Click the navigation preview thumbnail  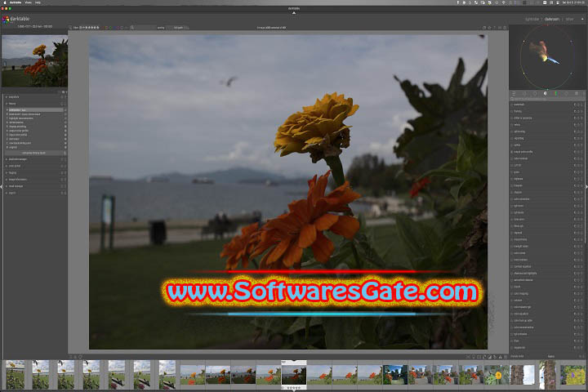34,61
